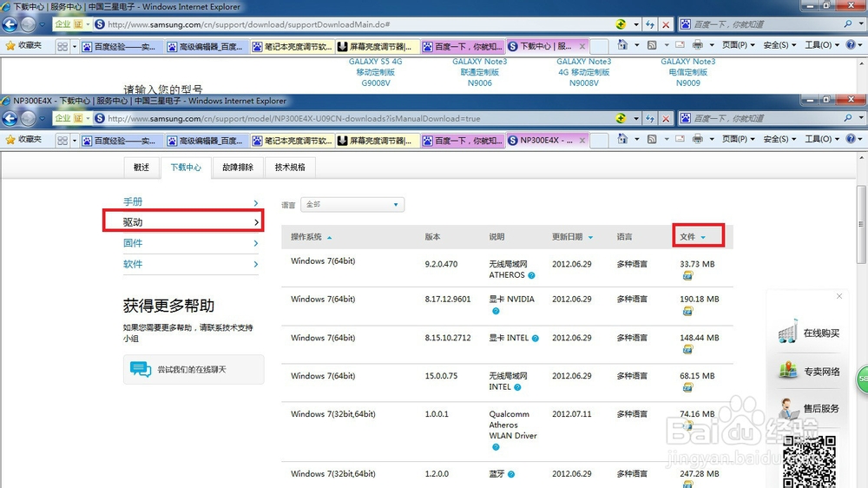
Task: Click stop icon in rear window address bar
Action: click(666, 24)
